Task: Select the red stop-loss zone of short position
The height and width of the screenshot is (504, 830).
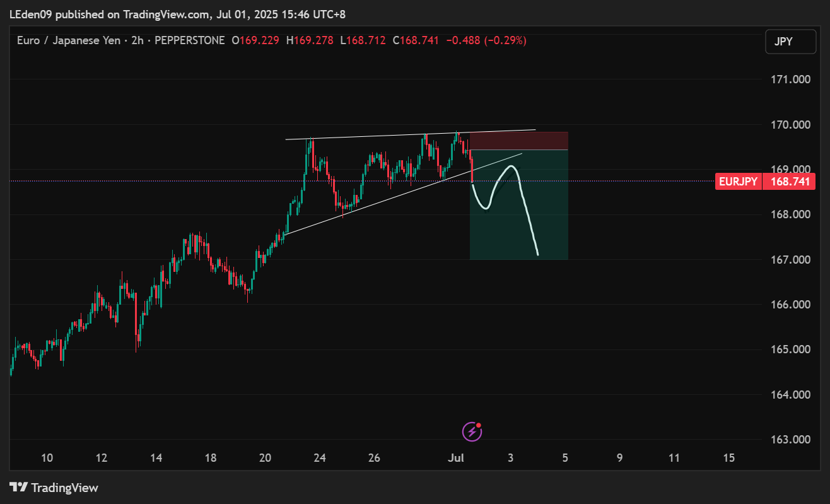Action: click(x=519, y=141)
